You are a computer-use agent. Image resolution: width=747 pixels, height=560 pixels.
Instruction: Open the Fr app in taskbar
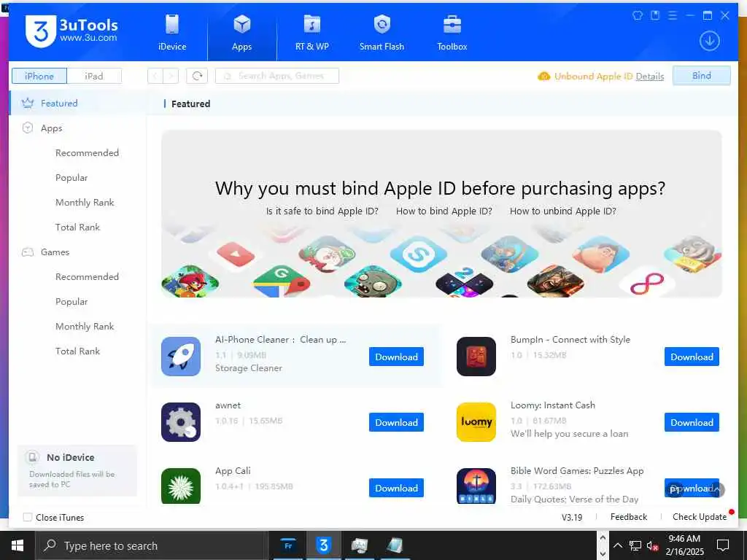[x=288, y=545]
